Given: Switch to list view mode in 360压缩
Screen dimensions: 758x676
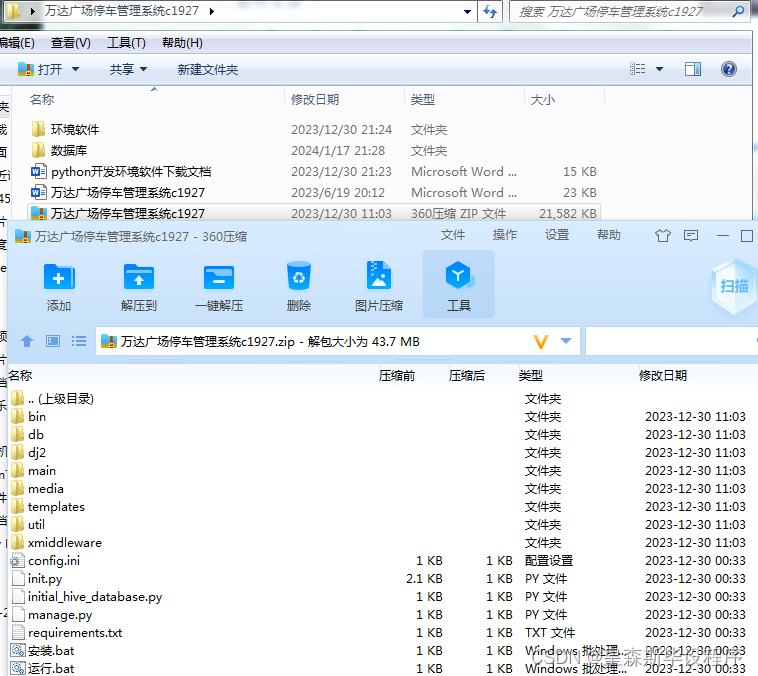Looking at the screenshot, I should 79,341.
